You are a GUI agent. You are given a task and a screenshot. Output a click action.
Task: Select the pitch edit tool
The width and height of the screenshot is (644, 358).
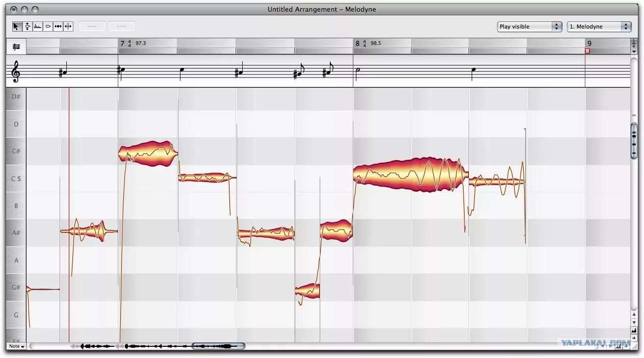[x=28, y=26]
